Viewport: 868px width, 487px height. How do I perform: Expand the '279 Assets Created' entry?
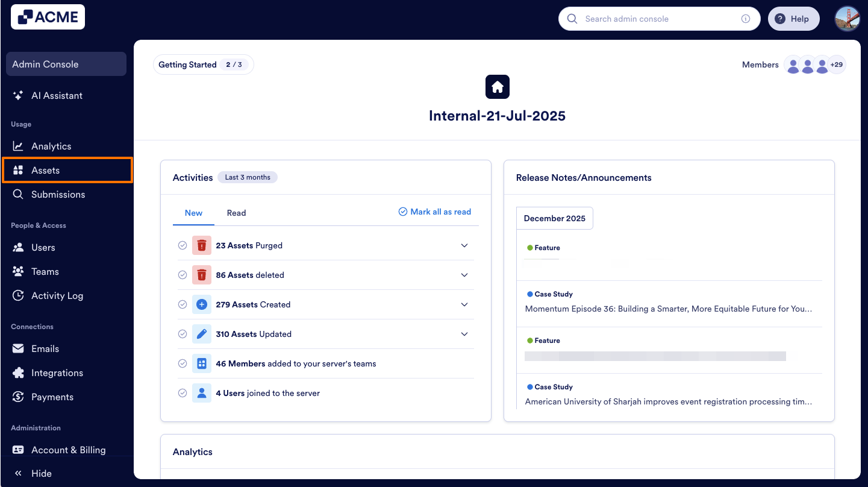464,304
